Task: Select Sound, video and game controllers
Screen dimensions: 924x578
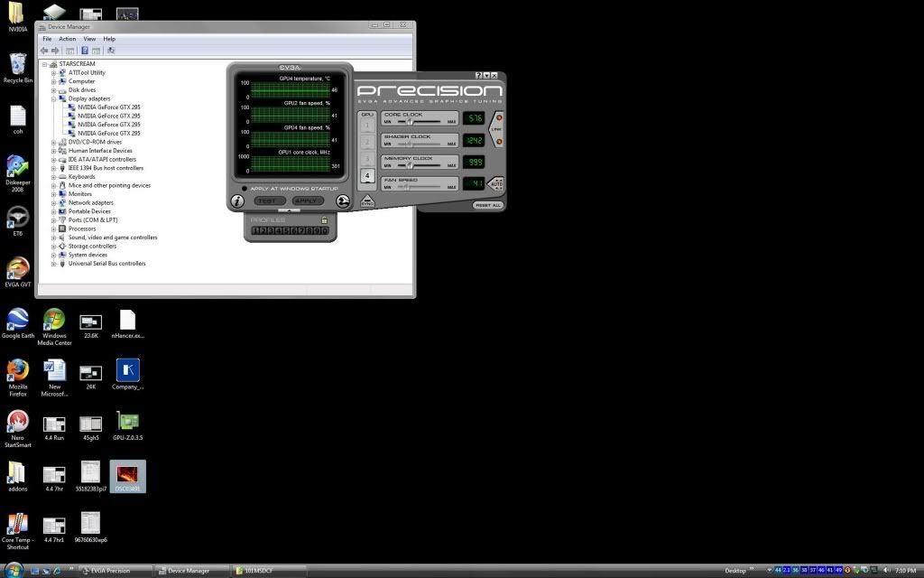Action: click(113, 238)
